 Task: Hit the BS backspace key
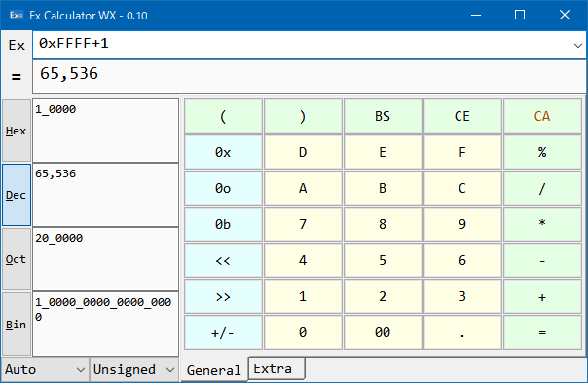coord(383,116)
